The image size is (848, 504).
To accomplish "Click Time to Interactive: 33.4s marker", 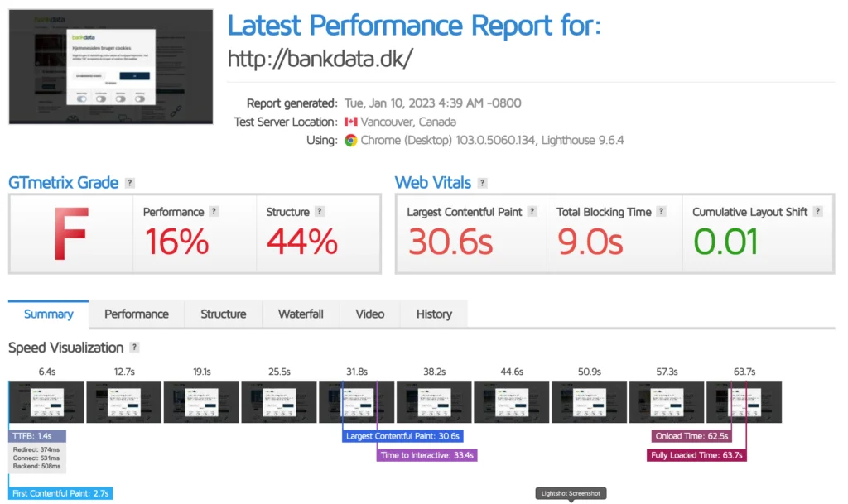I will click(426, 455).
